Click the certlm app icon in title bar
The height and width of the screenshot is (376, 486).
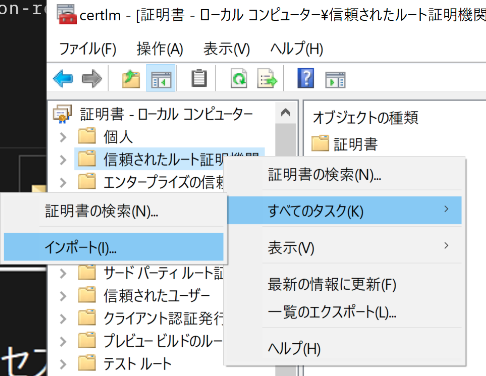[x=67, y=14]
